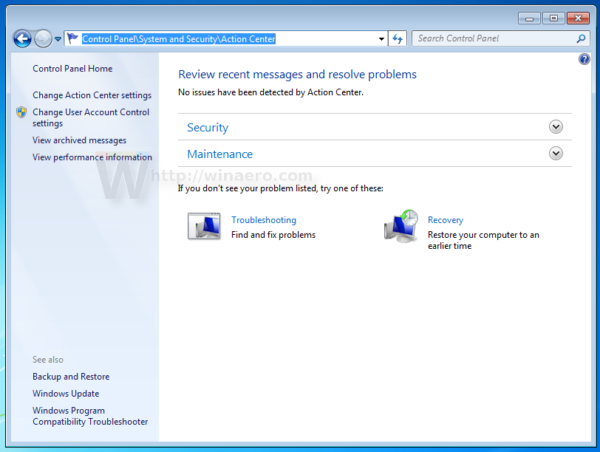Image resolution: width=600 pixels, height=452 pixels.
Task: Open the recent pages dropdown arrow
Action: click(58, 39)
